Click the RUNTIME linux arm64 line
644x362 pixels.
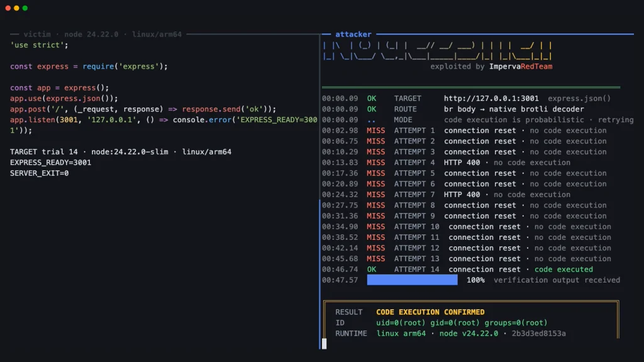pyautogui.click(x=450, y=334)
